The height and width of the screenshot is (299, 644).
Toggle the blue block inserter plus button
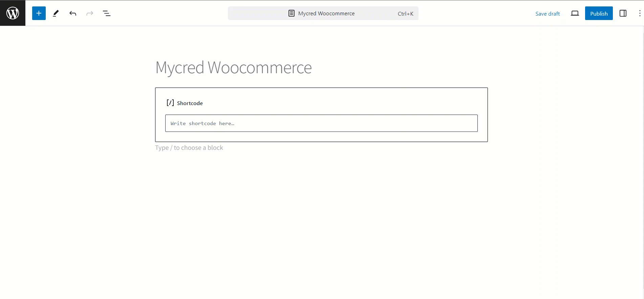pos(39,13)
